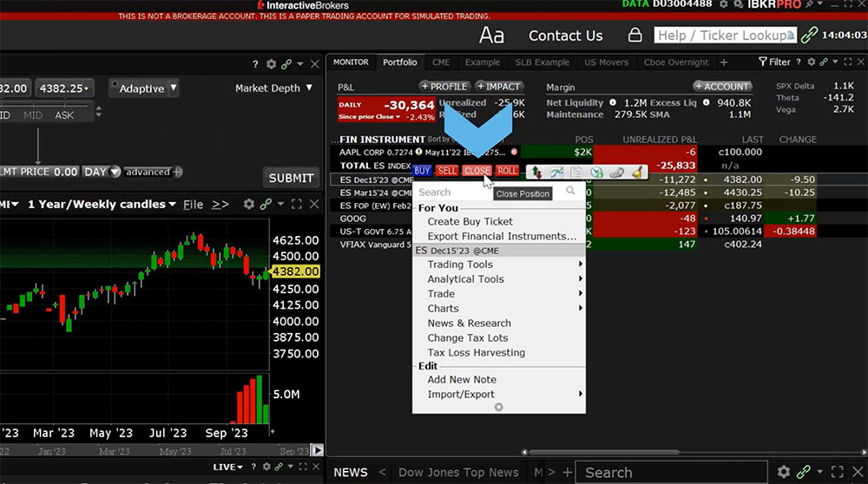Click the small gear in title bar
The width and height of the screenshot is (868, 484).
tap(724, 4)
